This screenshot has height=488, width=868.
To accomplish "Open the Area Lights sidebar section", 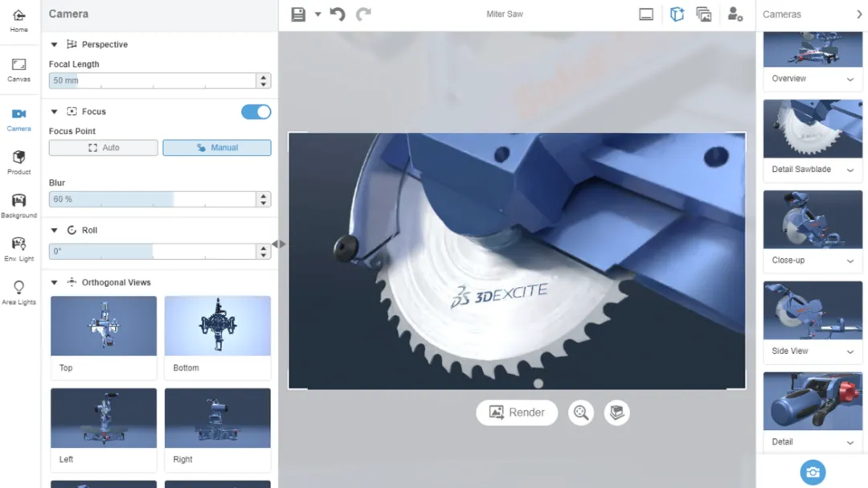I will point(18,293).
